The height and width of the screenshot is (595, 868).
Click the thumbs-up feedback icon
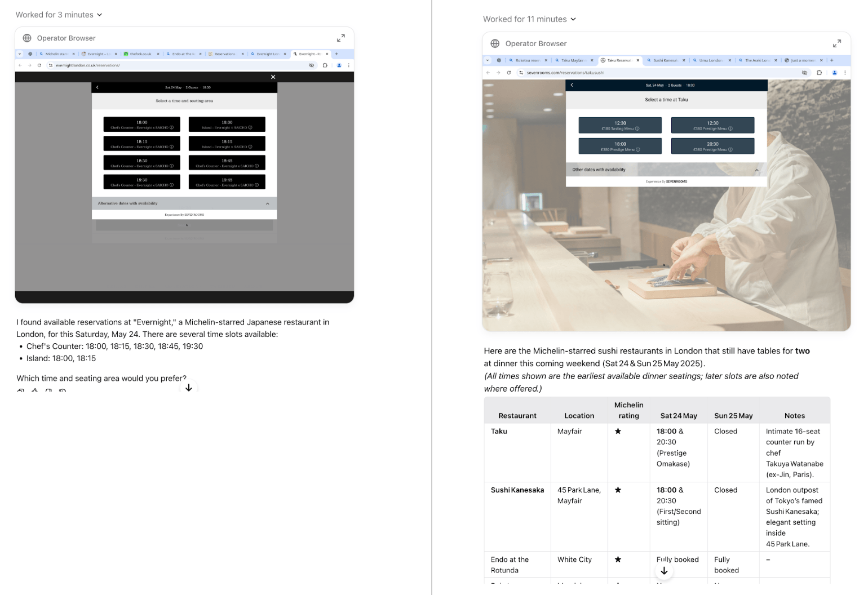pyautogui.click(x=35, y=392)
